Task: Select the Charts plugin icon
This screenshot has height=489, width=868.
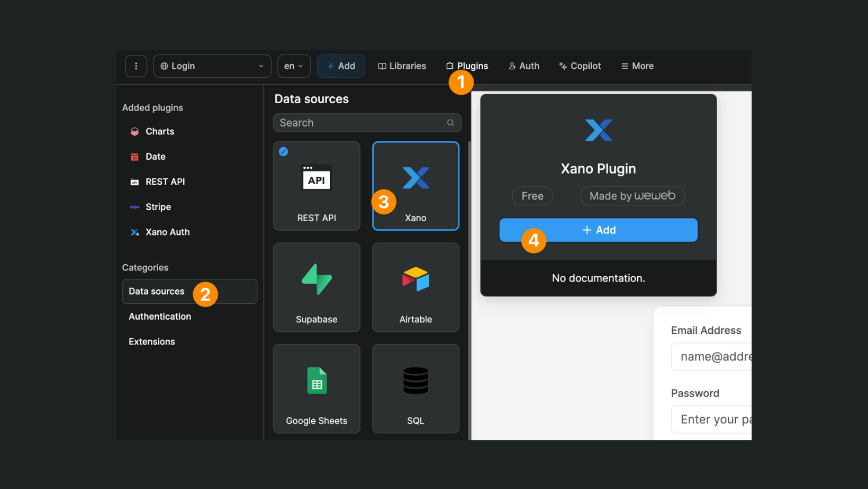Action: [135, 131]
